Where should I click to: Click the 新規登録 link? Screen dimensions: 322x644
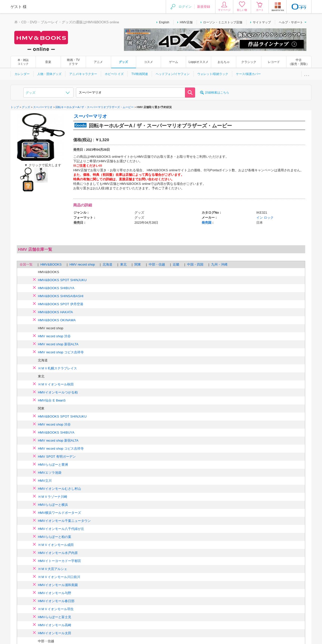point(204,7)
